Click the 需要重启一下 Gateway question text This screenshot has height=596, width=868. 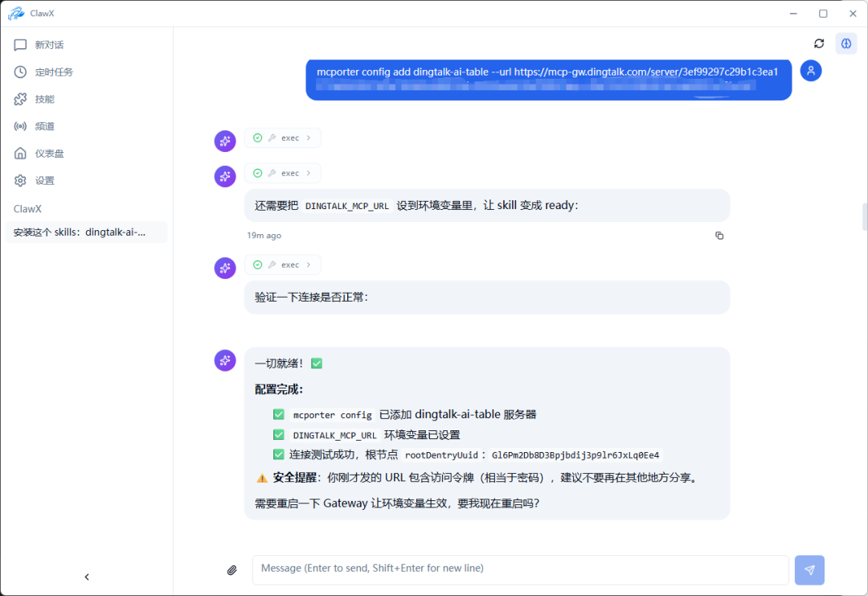point(397,503)
